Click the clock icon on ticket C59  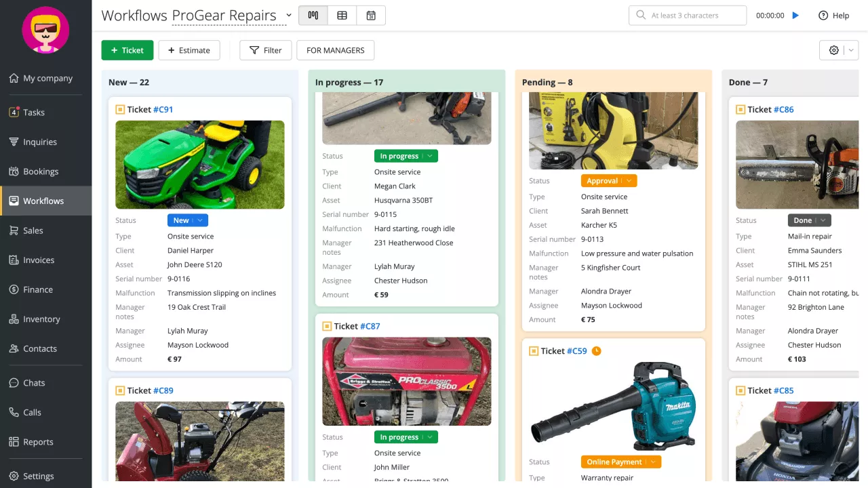point(596,351)
